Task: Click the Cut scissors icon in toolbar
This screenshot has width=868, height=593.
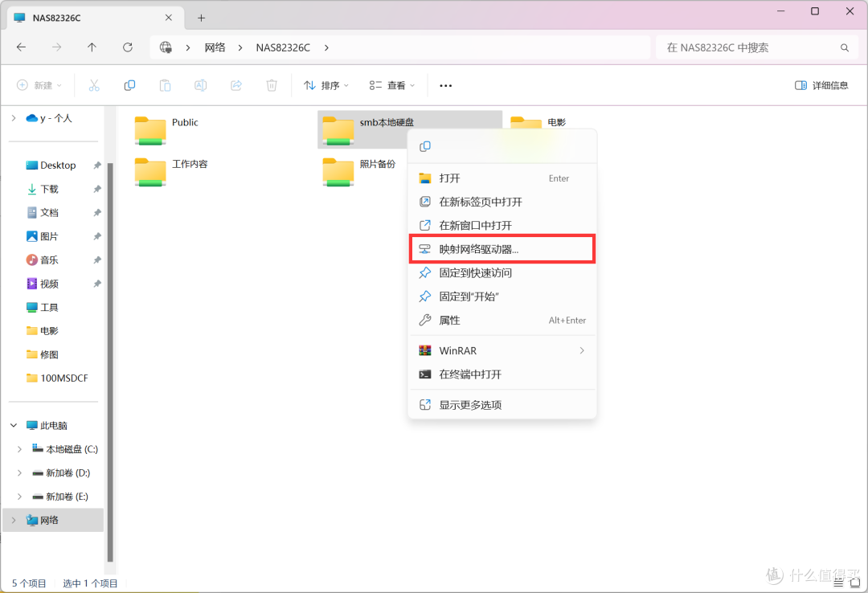Action: 94,85
